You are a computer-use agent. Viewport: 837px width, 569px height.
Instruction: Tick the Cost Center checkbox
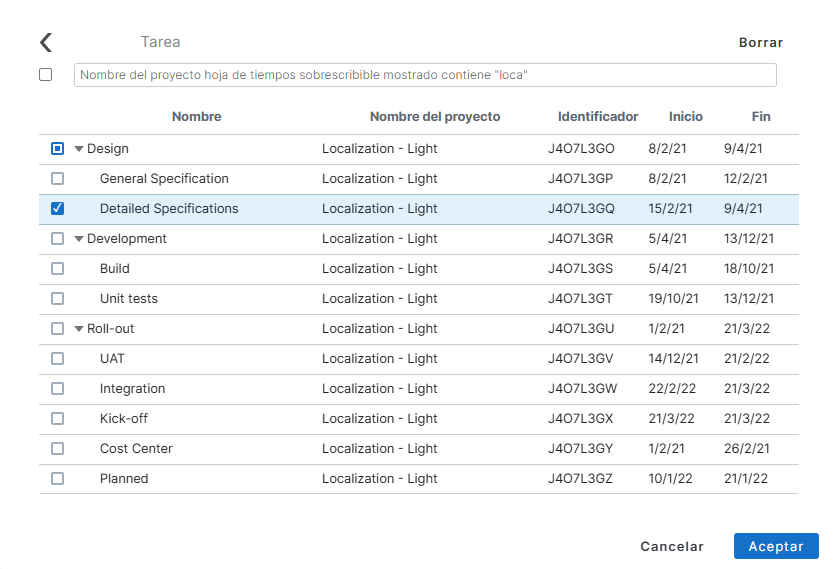pos(57,449)
